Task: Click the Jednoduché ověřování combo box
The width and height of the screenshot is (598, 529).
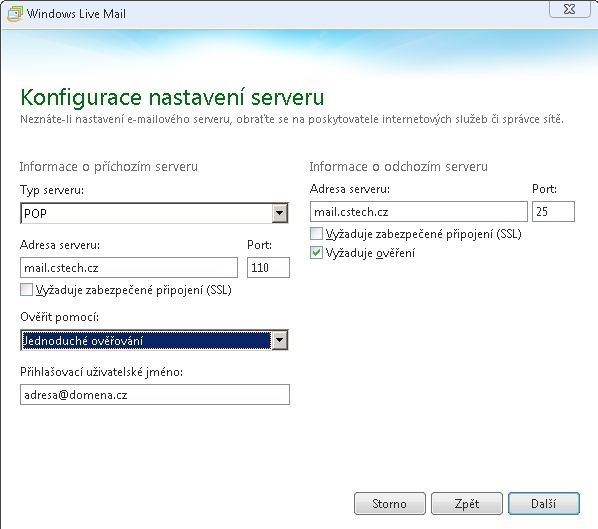Action: [154, 340]
